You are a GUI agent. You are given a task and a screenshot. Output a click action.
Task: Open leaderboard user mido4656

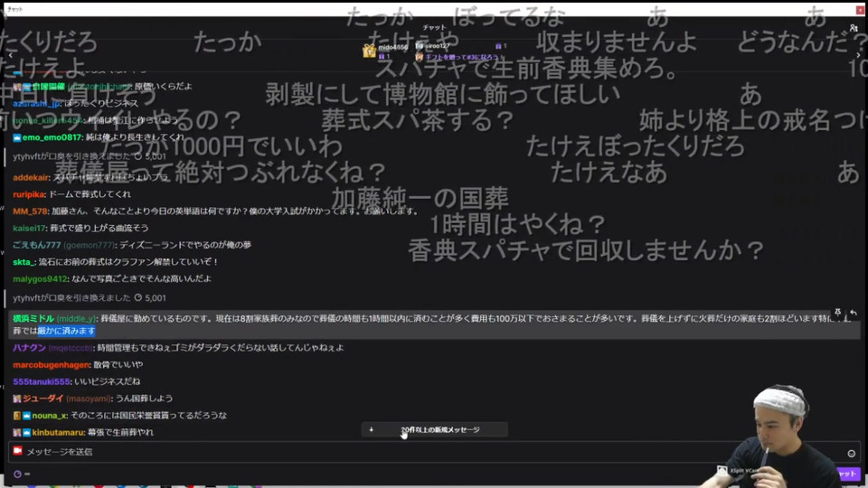(x=393, y=47)
